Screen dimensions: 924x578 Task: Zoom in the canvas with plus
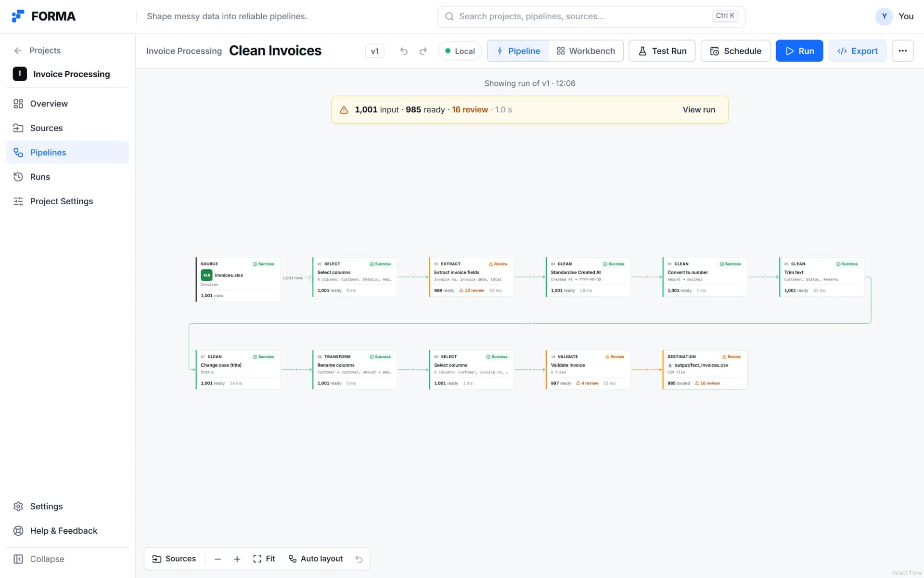237,559
